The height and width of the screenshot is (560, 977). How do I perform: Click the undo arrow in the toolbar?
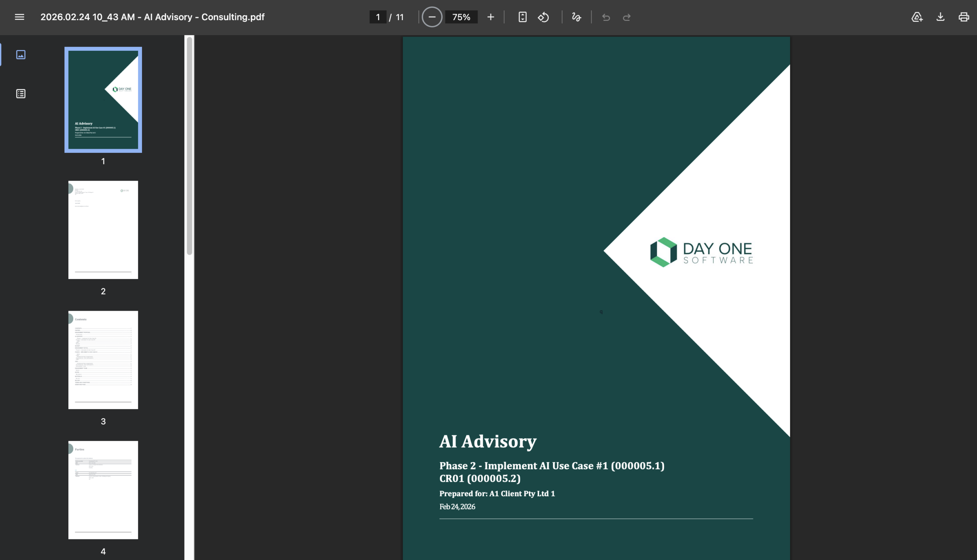pyautogui.click(x=606, y=17)
